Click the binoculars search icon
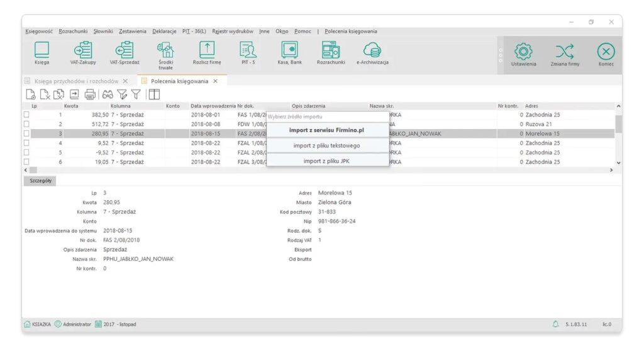This screenshot has height=347, width=644. 108,94
